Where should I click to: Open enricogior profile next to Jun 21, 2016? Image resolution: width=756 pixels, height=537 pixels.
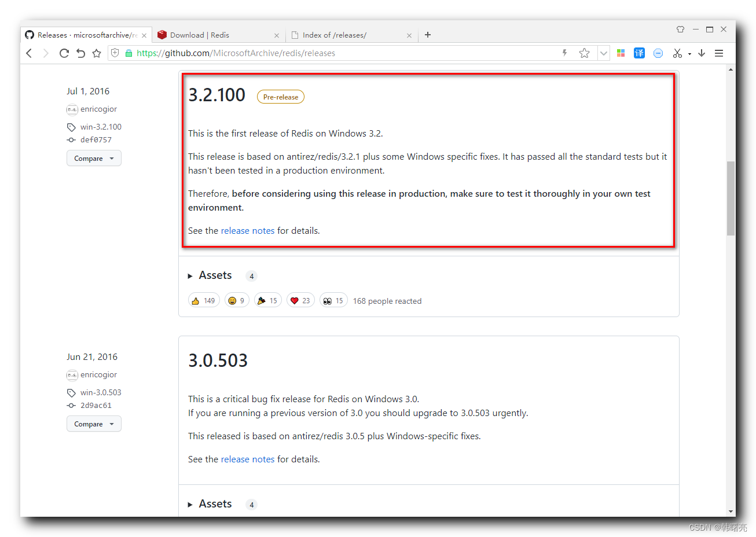pyautogui.click(x=98, y=374)
